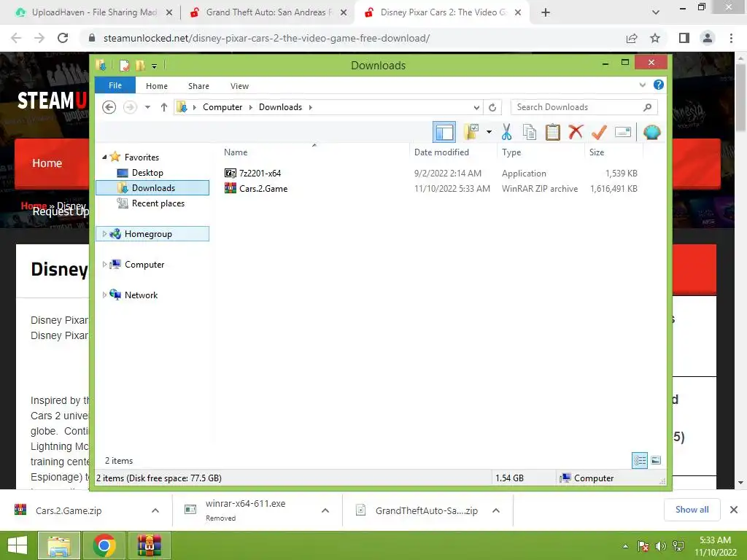Refresh the Downloads folder view
This screenshot has height=560, width=747.
click(492, 108)
